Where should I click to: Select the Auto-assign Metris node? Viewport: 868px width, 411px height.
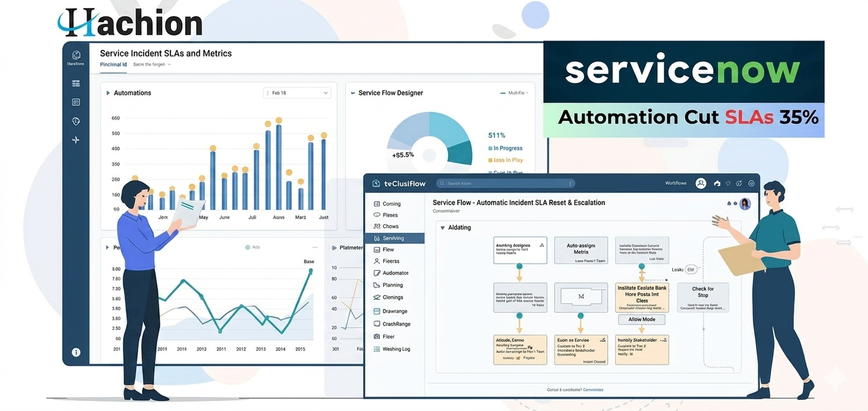pyautogui.click(x=581, y=250)
